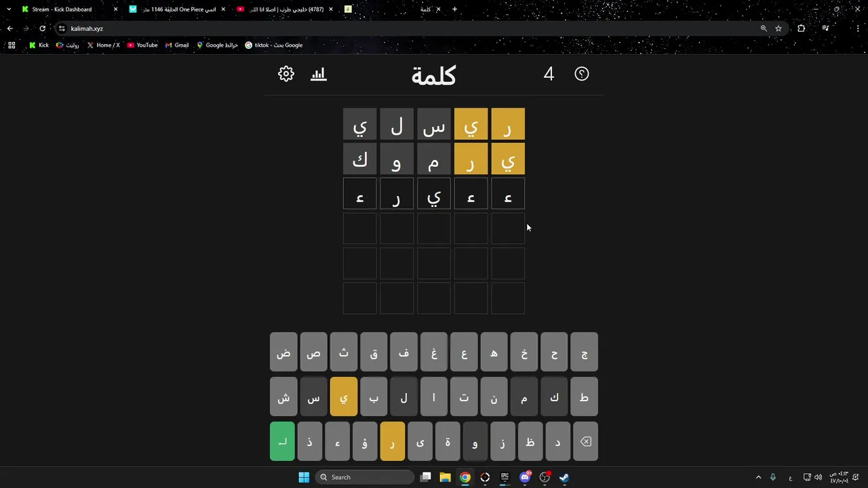Open the tiktok - بحث Google bookmark
Image resolution: width=868 pixels, height=488 pixels.
click(x=274, y=45)
